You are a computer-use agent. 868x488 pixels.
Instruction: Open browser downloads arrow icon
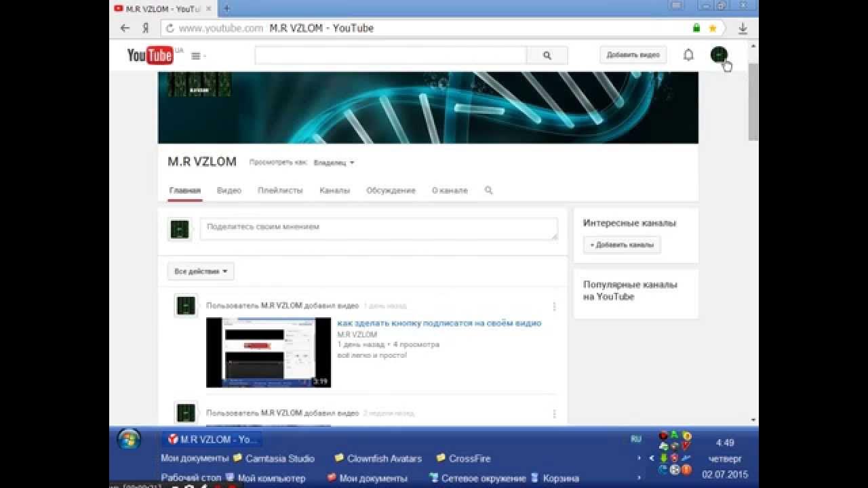click(x=743, y=28)
